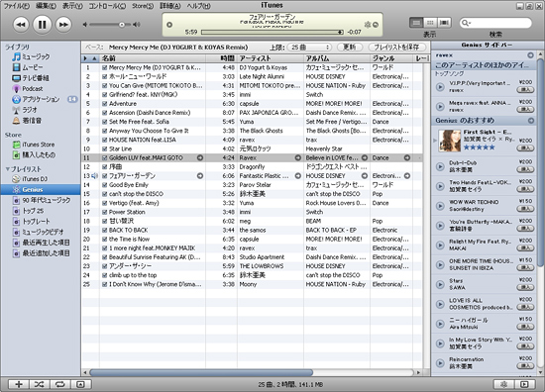
Task: Open the ラジオ section
Action: tap(25, 110)
